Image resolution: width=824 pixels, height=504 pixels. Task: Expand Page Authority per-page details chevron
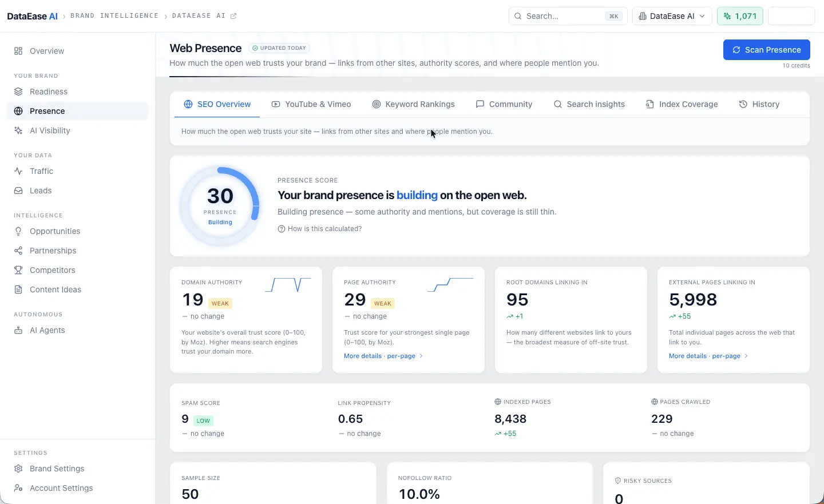[x=421, y=356]
